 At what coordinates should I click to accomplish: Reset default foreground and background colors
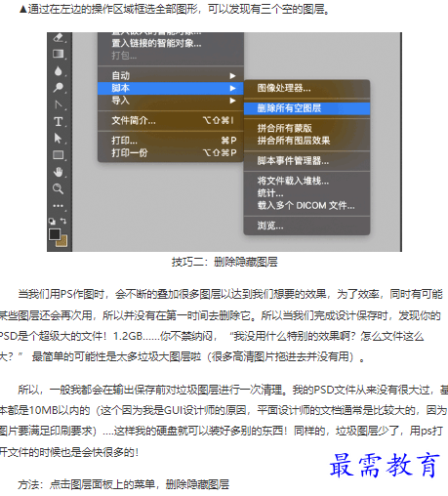[x=52, y=222]
